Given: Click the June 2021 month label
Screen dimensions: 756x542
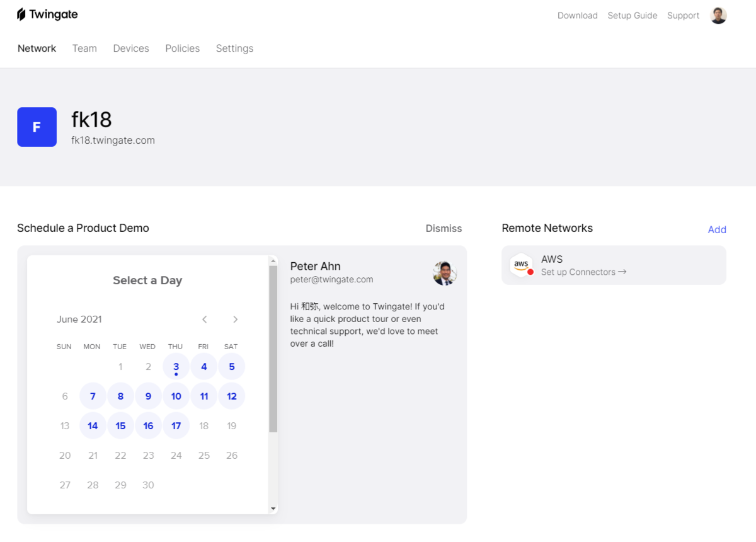Looking at the screenshot, I should pos(79,320).
